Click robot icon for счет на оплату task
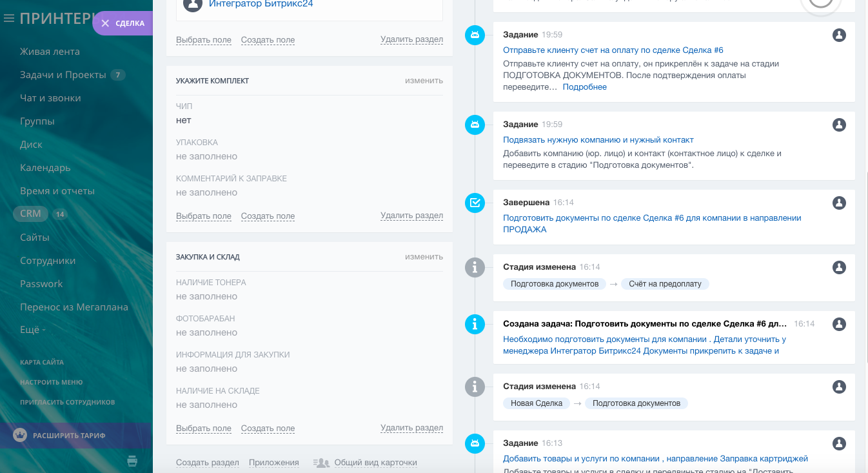Screen dimensions: 868x473 coord(475,35)
